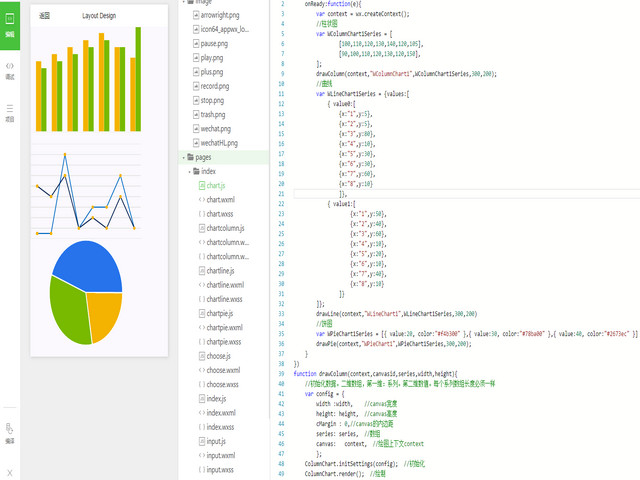Collapse the index folder
Viewport: 640px width, 480px height.
[189, 172]
